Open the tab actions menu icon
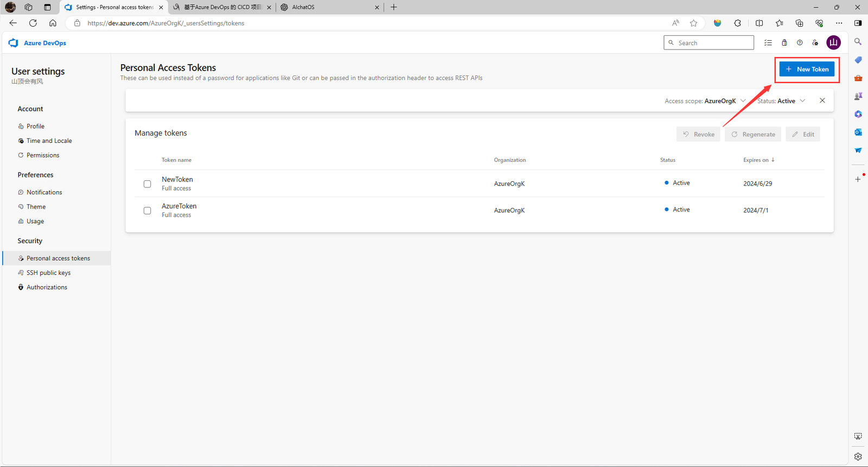Image resolution: width=868 pixels, height=467 pixels. [47, 7]
